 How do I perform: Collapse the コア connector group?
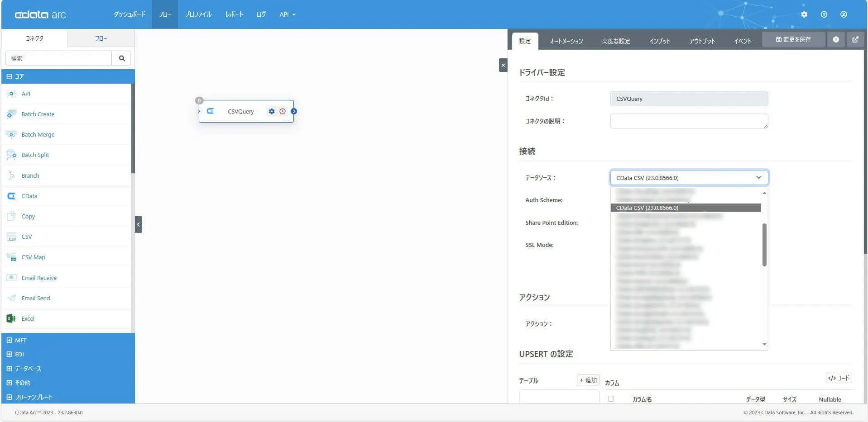pyautogui.click(x=9, y=76)
